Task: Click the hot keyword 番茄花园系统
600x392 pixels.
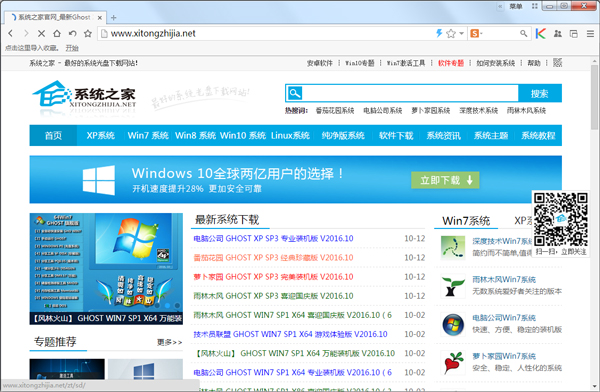Action: coord(335,111)
